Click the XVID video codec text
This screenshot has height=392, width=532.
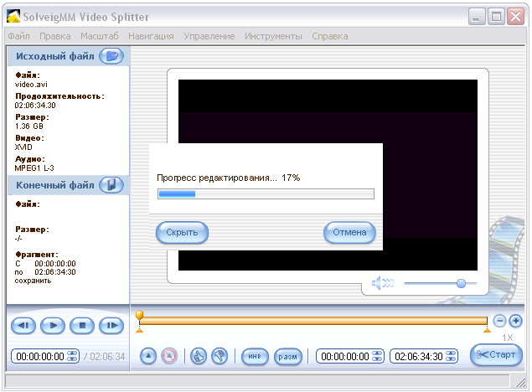click(23, 147)
